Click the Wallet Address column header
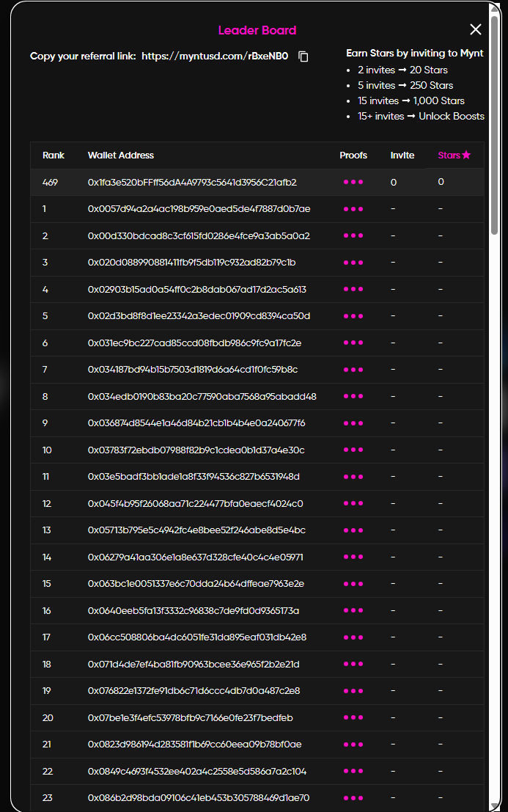508x812 pixels. tap(120, 156)
